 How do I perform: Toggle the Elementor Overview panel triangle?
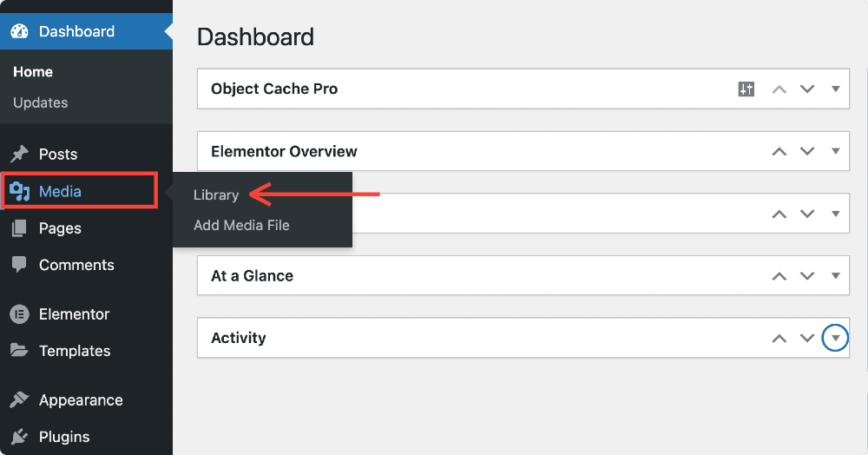(x=835, y=151)
